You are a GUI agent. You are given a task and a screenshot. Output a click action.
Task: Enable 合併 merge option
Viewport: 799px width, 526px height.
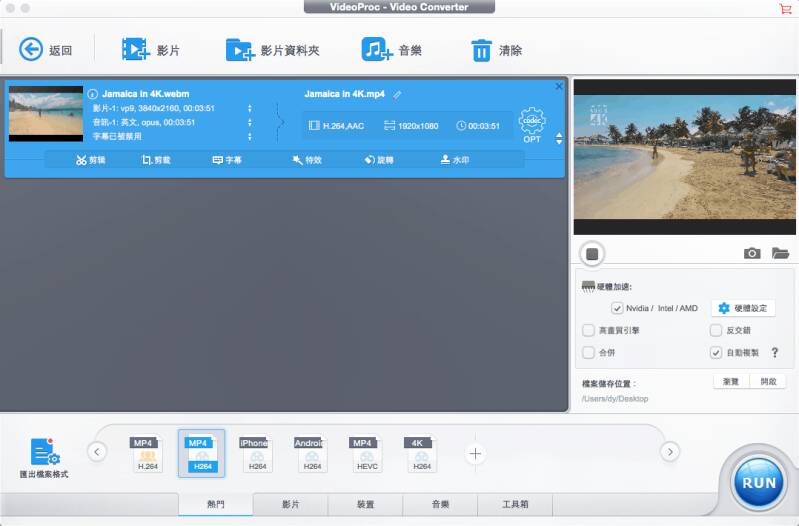[x=588, y=352]
